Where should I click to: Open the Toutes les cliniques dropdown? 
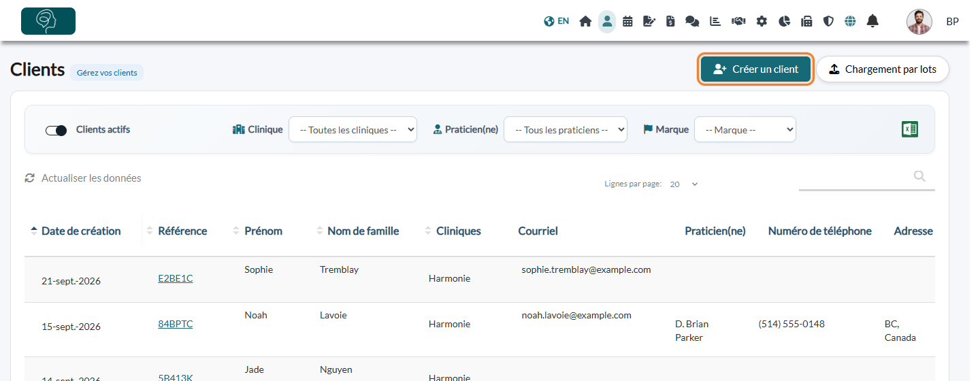(353, 129)
